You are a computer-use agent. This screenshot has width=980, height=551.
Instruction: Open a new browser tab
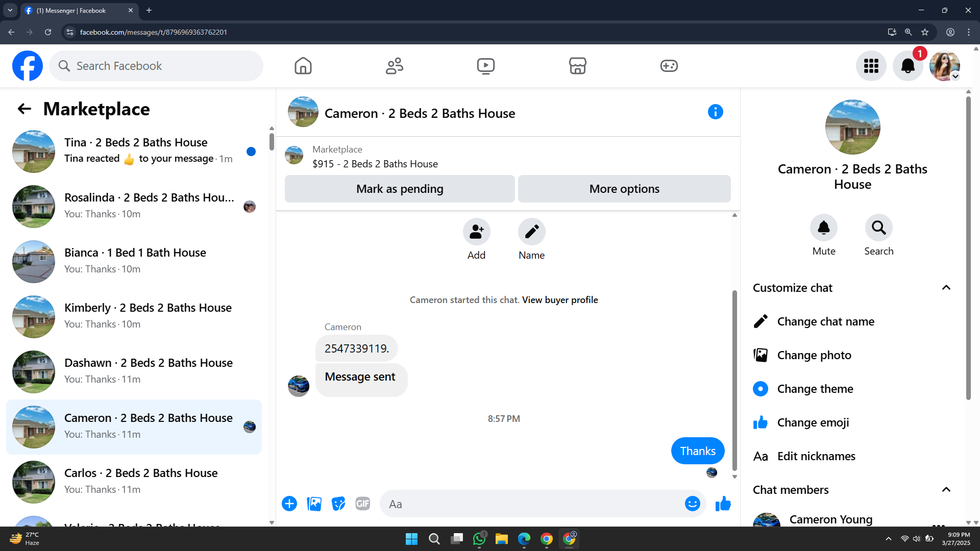coord(149,10)
